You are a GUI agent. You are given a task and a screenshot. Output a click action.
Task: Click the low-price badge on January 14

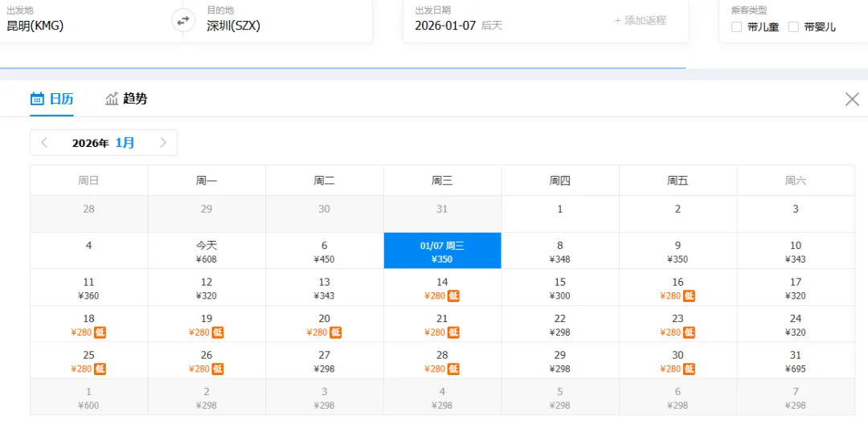pos(453,296)
